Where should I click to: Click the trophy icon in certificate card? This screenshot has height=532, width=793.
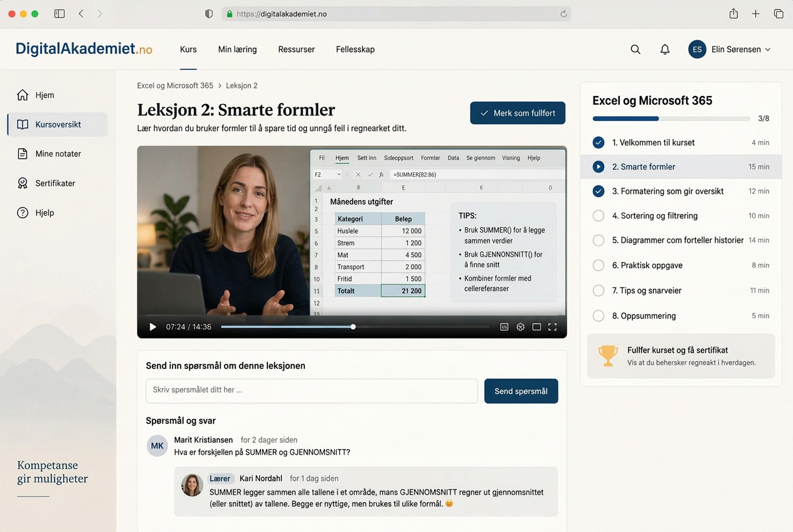[x=607, y=356]
